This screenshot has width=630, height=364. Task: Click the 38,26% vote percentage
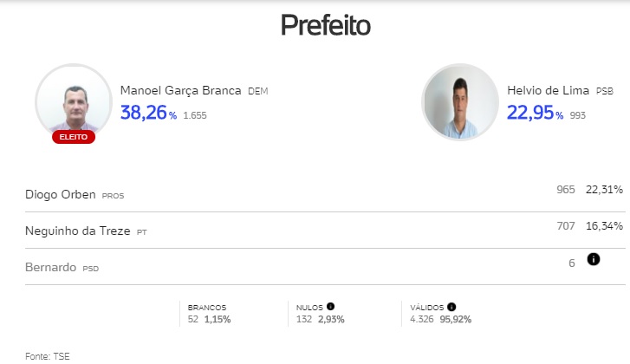pyautogui.click(x=144, y=114)
